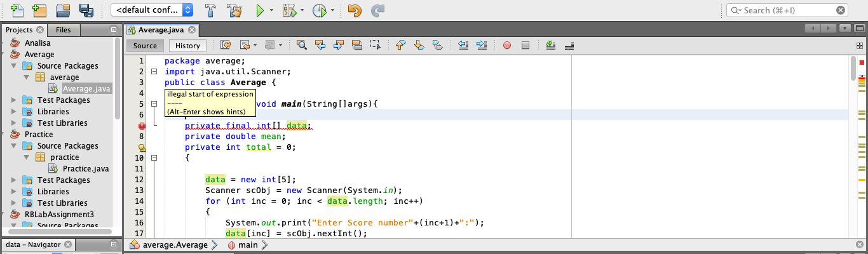868x254 pixels.
Task: Open Back navigation history dropdown arrow
Action: coord(255,45)
